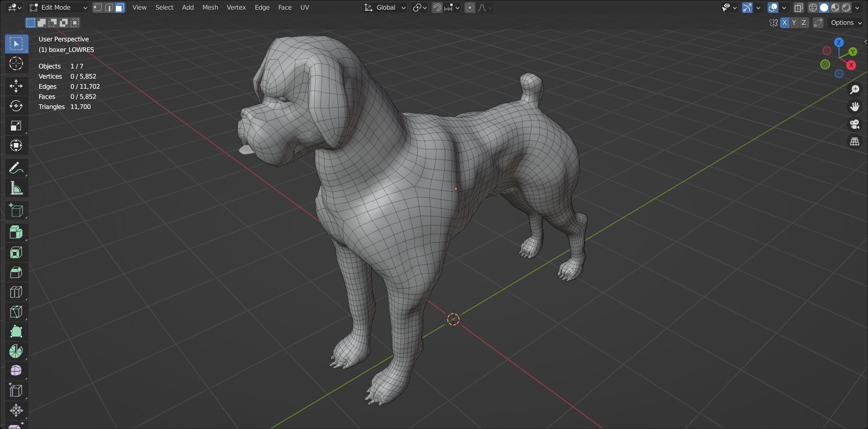This screenshot has width=868, height=429.
Task: Select the Spin tool
Action: 16,351
